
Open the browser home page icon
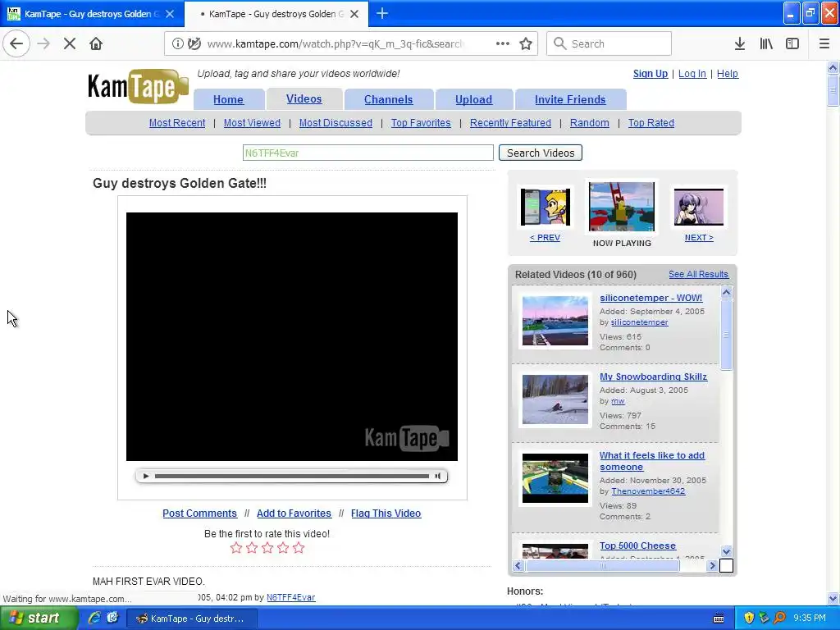point(96,43)
